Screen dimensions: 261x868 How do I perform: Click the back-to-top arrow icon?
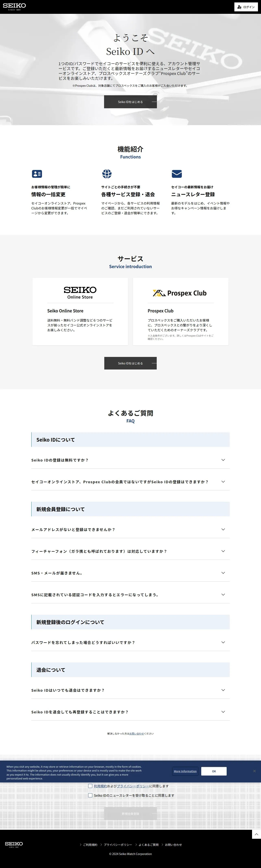257,834
